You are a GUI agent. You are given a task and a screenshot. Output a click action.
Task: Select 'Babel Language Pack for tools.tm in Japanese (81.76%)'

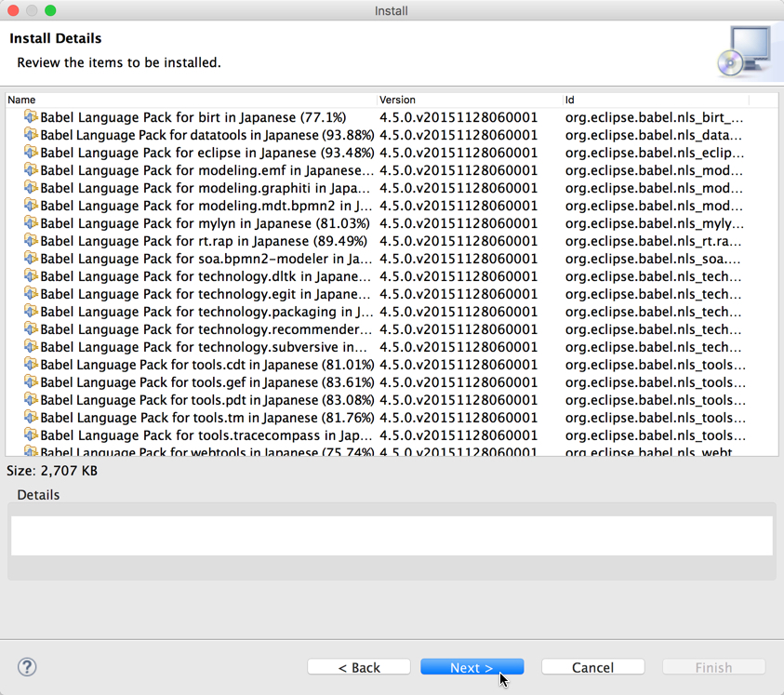pos(207,418)
